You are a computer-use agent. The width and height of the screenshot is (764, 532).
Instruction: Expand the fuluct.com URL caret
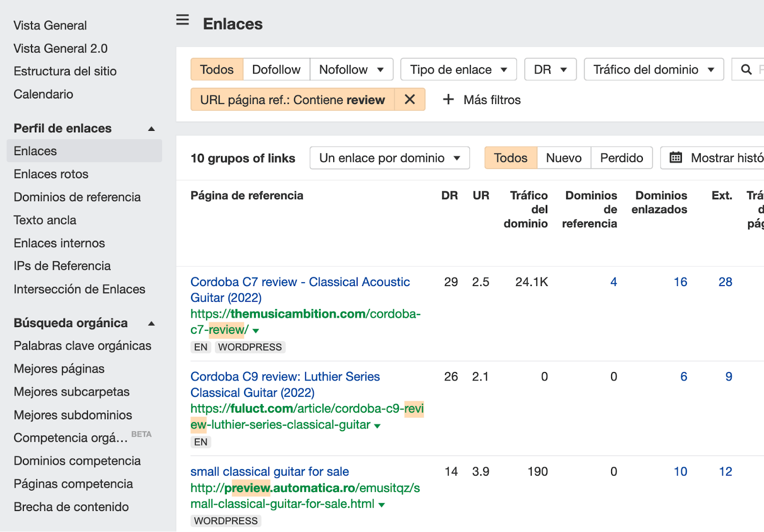point(377,426)
